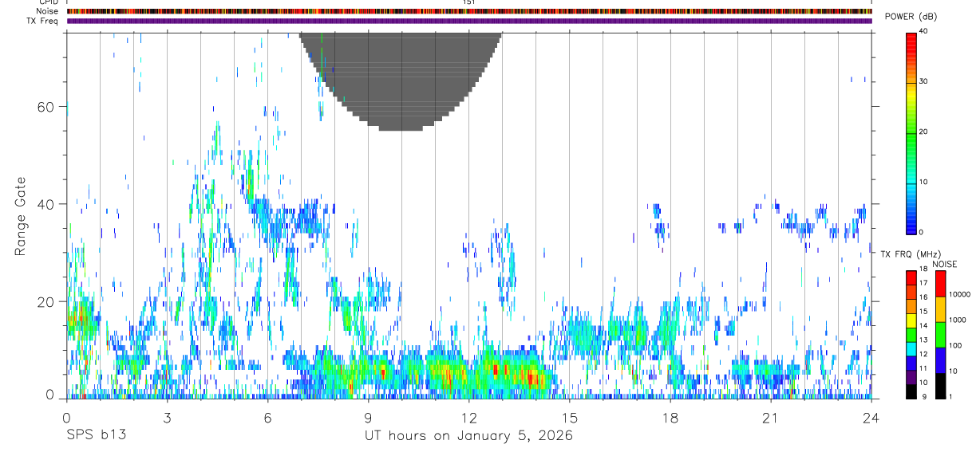The width and height of the screenshot is (980, 452).
Task: Click the red segment of the TX FRQ colorbar
Action: [911, 278]
